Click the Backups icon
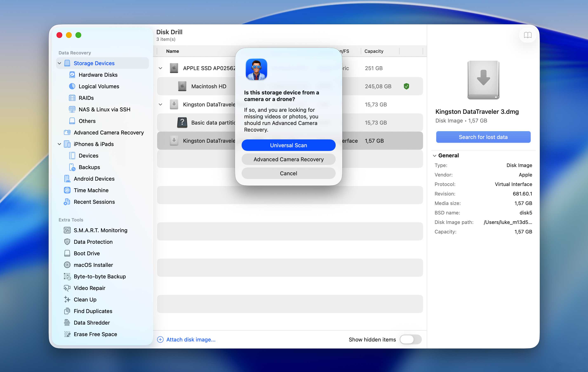This screenshot has height=372, width=588. (x=72, y=167)
